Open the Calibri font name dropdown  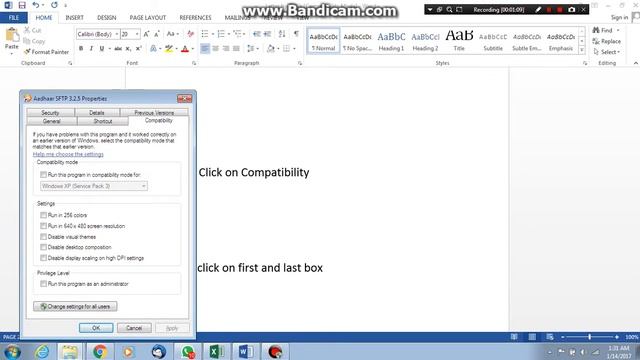117,34
